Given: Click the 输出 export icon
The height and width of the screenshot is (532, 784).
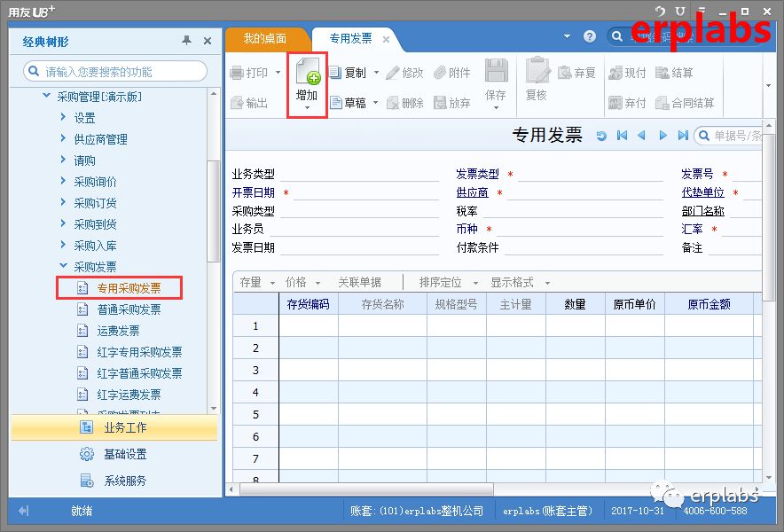Looking at the screenshot, I should point(237,103).
